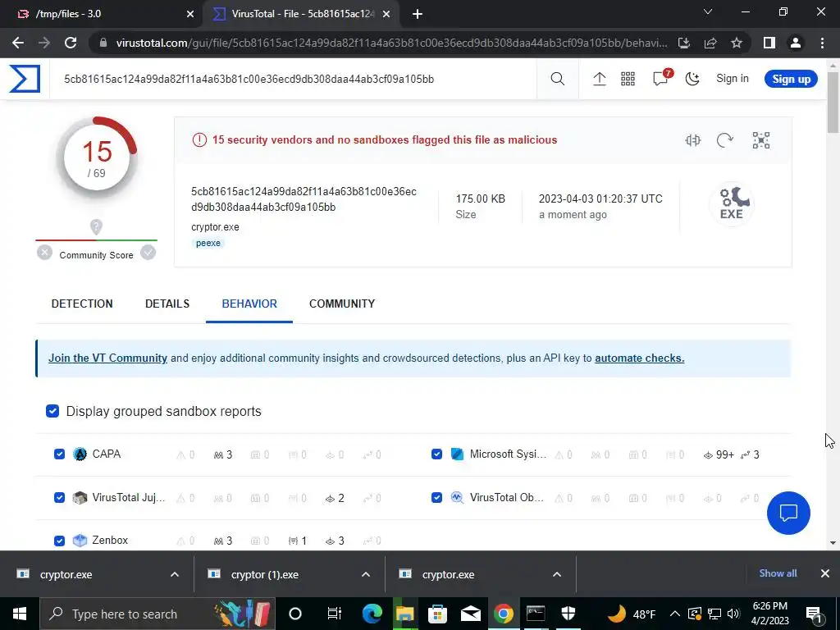The height and width of the screenshot is (630, 840).
Task: Click the Sign in link
Action: (733, 79)
